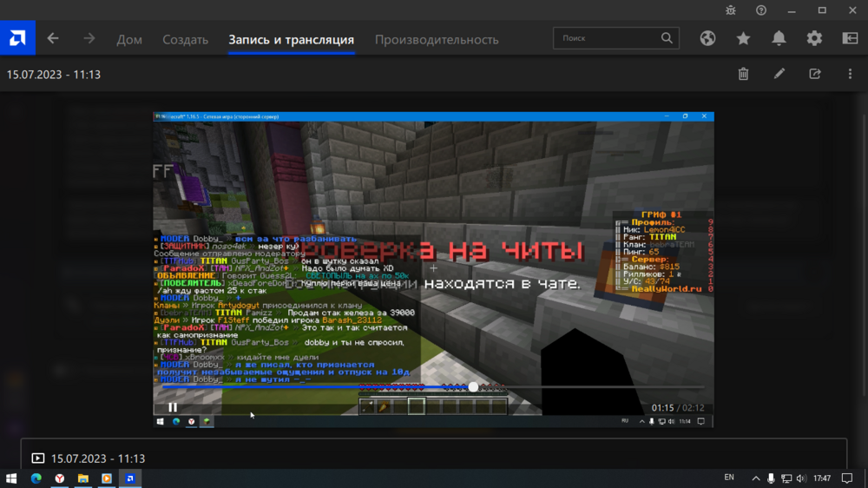The image size is (868, 488).
Task: Click the microphone tray icon
Action: [x=771, y=478]
